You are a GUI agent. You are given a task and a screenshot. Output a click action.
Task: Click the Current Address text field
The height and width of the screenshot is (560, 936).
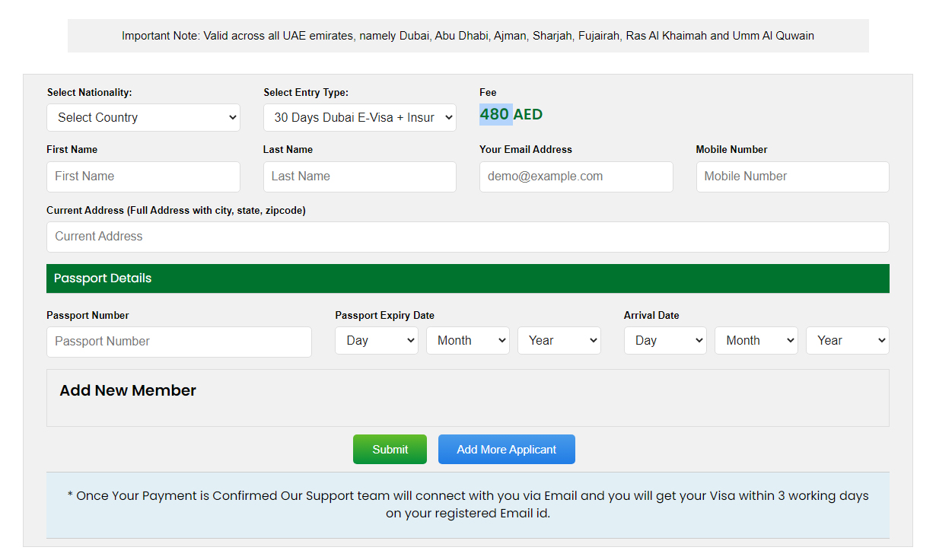(467, 237)
